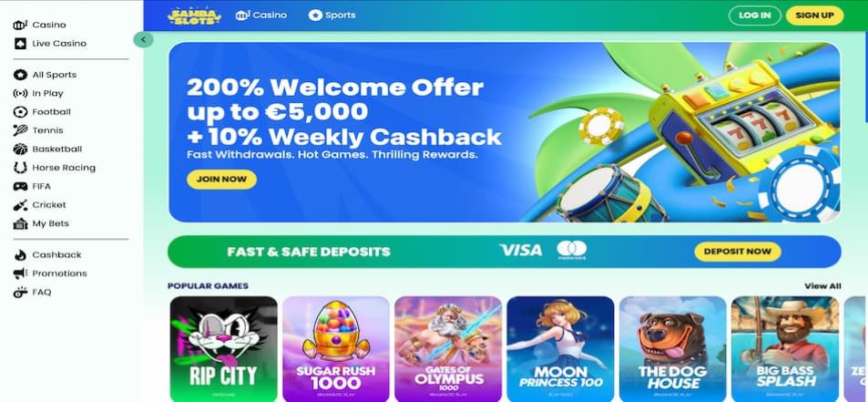The width and height of the screenshot is (868, 402).
Task: Open the Cricket icon
Action: (x=20, y=205)
